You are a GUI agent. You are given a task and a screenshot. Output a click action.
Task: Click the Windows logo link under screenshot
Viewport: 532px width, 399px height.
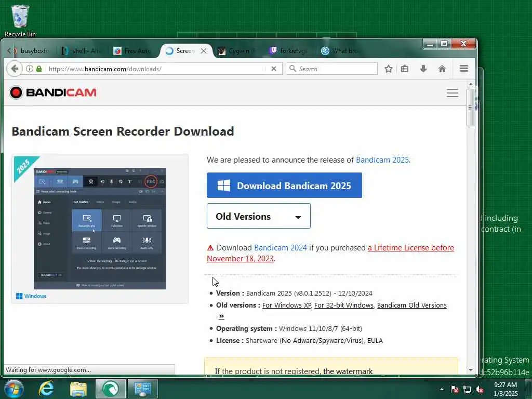tap(31, 296)
